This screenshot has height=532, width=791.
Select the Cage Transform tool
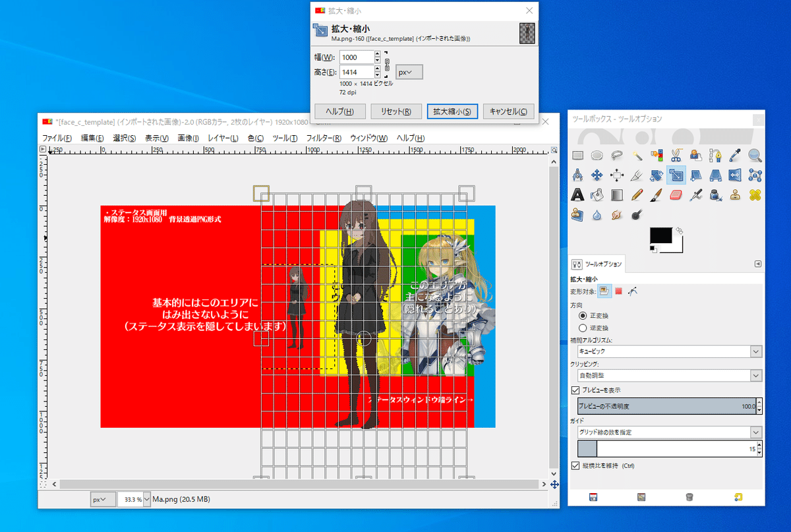point(755,175)
